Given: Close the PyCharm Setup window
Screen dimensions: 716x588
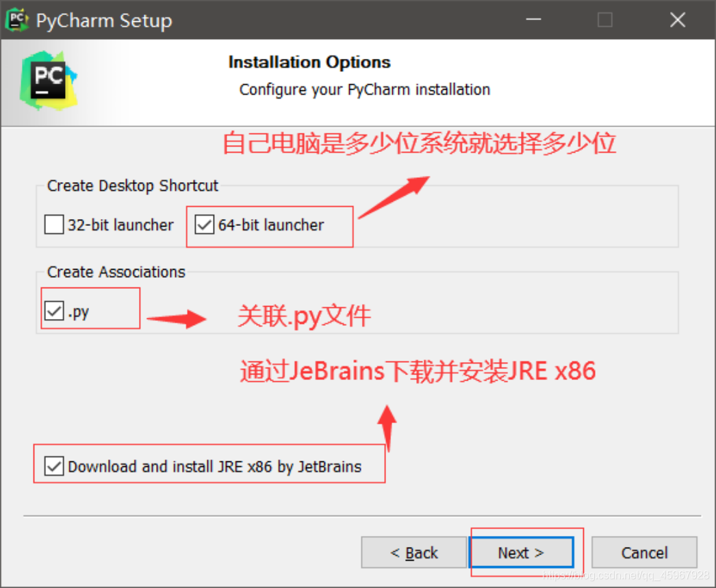Looking at the screenshot, I should click(x=678, y=20).
